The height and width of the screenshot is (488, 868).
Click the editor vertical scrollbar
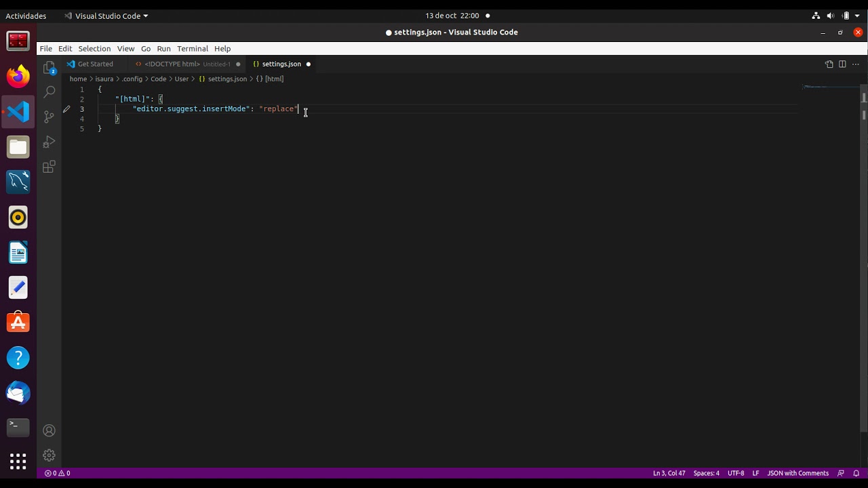(x=864, y=258)
